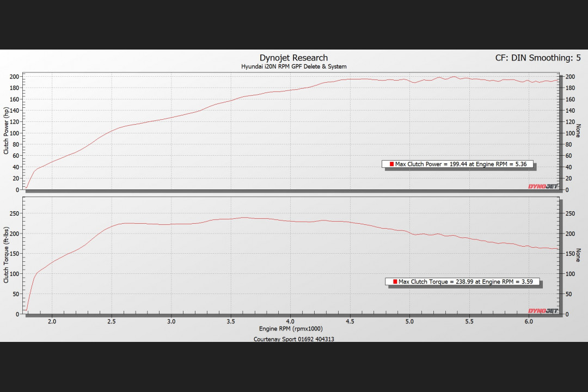Select the Clutch Torque (ft-lbs) axis label

point(6,255)
